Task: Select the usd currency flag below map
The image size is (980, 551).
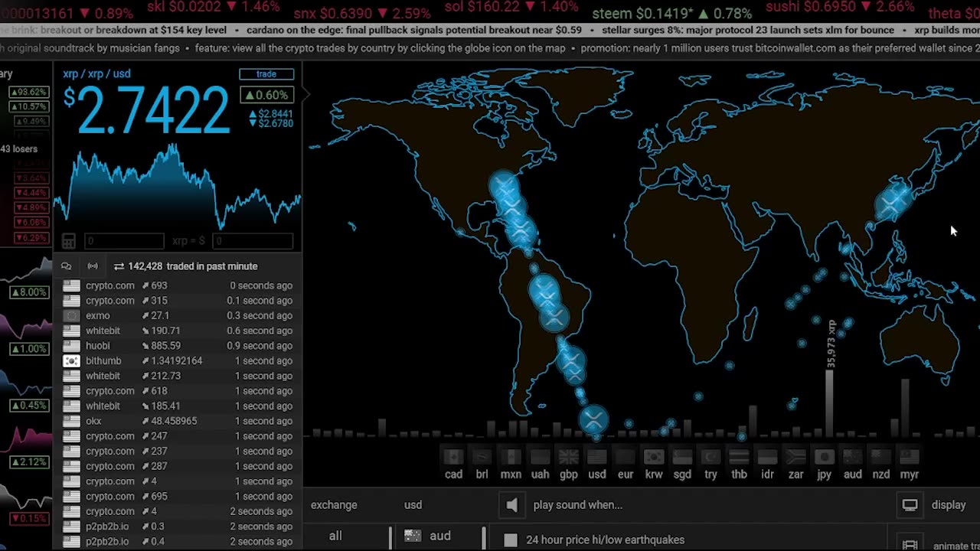Action: point(597,457)
